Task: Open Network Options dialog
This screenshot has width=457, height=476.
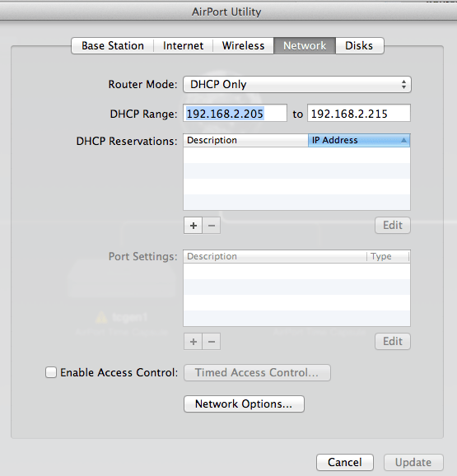Action: click(244, 404)
